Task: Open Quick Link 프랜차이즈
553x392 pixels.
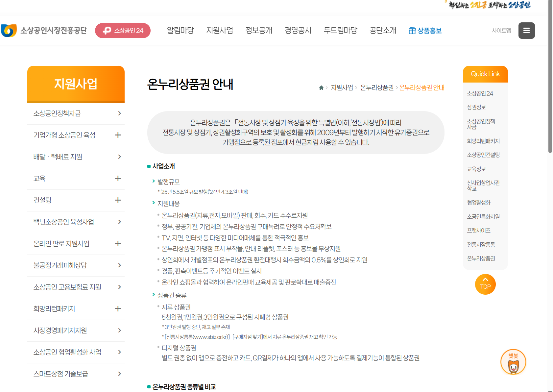Action: click(x=479, y=231)
